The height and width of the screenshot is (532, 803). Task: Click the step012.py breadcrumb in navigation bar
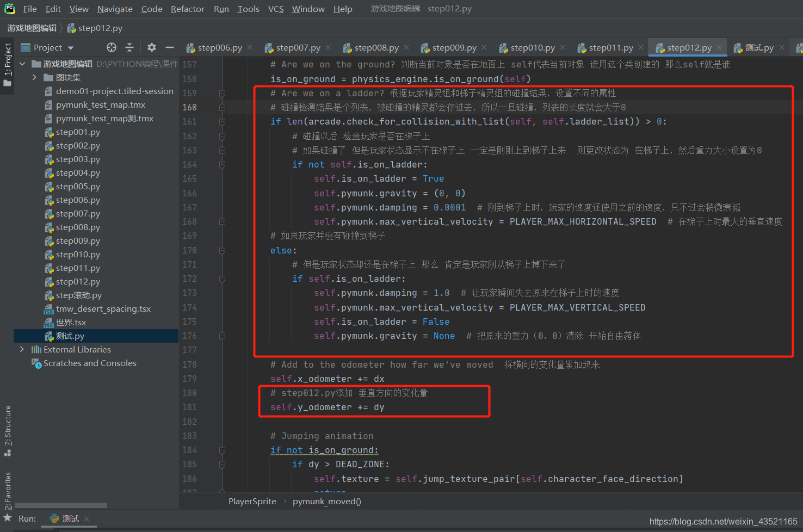(95, 28)
